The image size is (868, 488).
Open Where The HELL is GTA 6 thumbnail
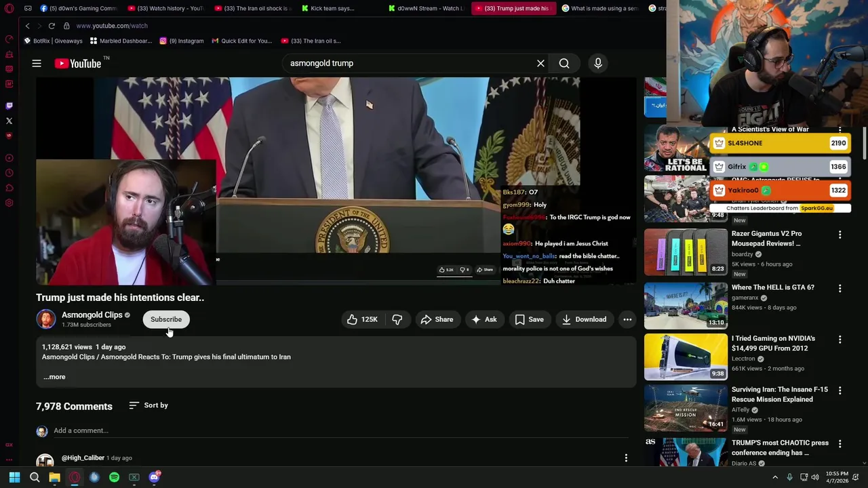685,305
